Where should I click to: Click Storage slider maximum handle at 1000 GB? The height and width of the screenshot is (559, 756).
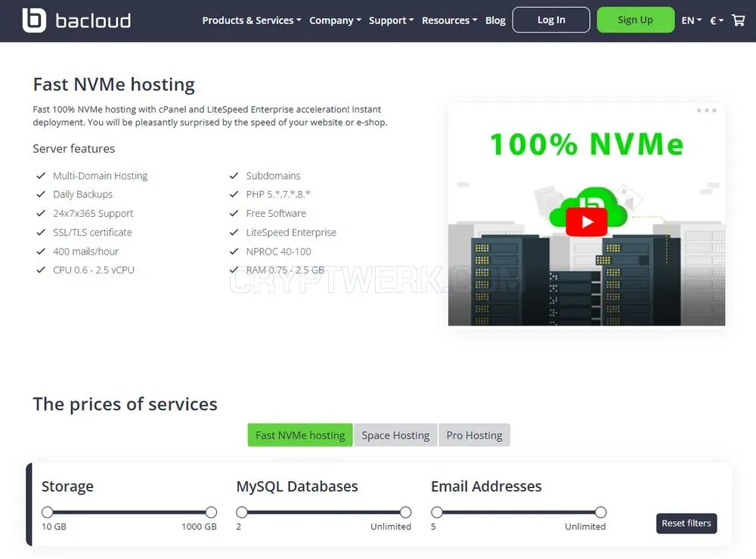tap(211, 511)
